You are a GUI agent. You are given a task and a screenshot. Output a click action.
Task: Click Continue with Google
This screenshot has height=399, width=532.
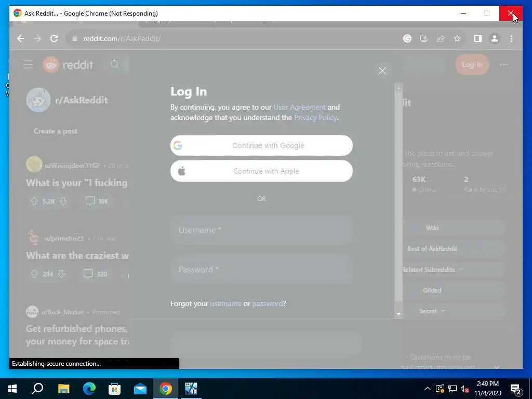(261, 145)
